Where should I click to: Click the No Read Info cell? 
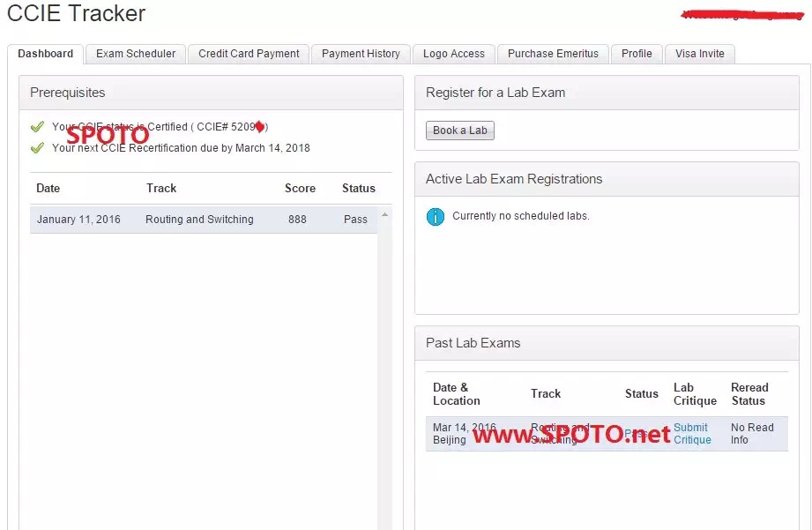pyautogui.click(x=752, y=434)
